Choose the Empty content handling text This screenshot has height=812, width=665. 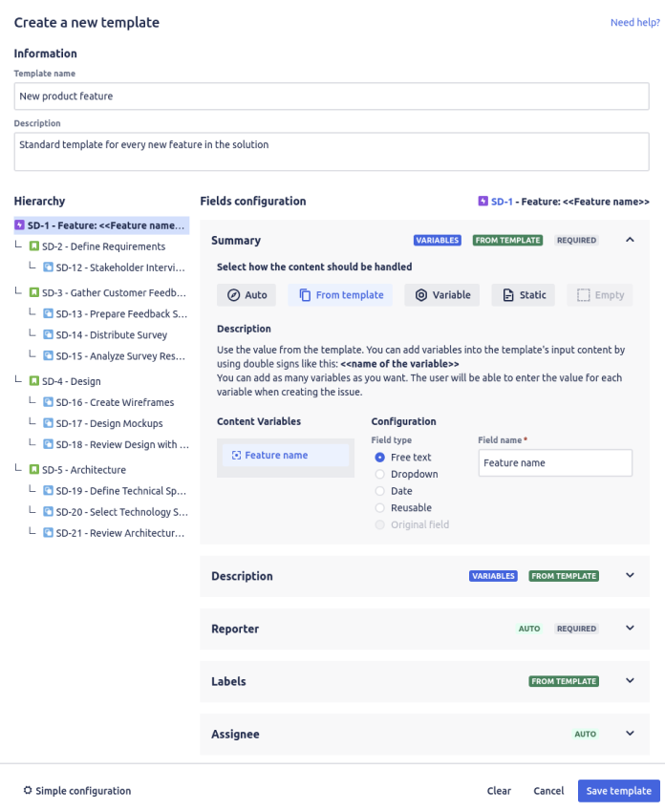coord(610,295)
